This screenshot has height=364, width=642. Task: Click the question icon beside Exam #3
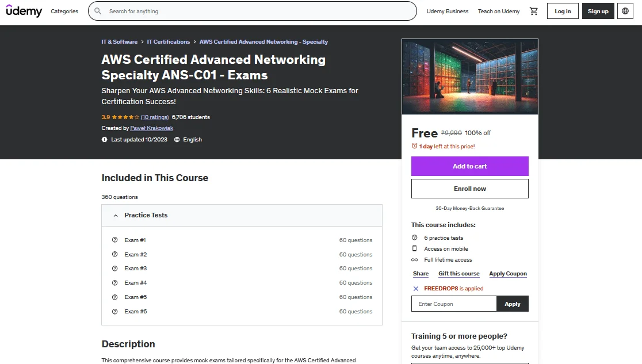tap(114, 269)
